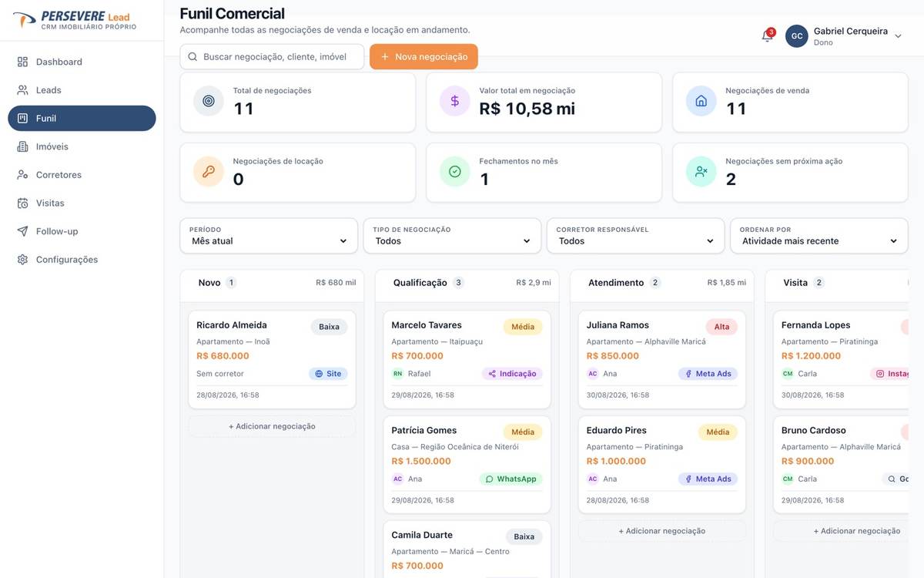The image size is (924, 578).
Task: Click the Configurações gear icon
Action: [22, 260]
